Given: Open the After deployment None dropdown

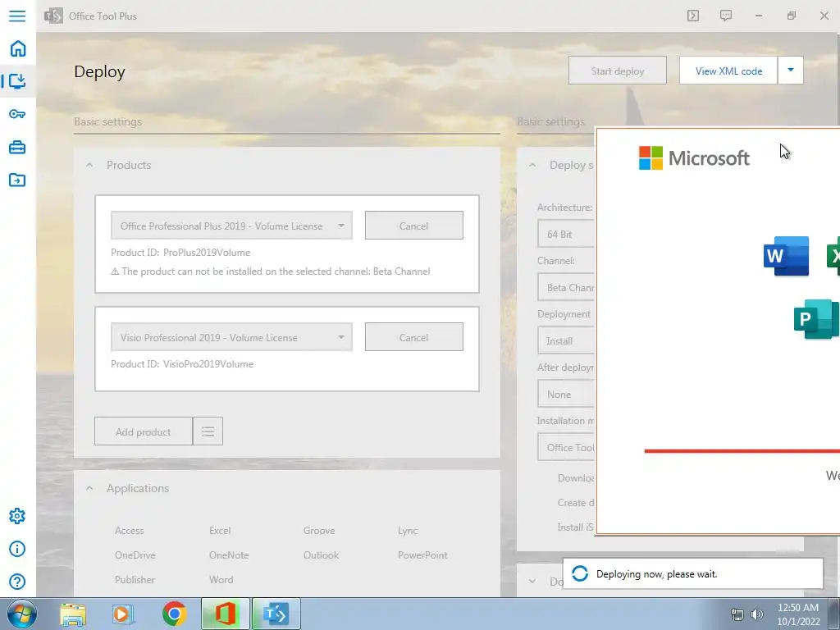Looking at the screenshot, I should [566, 395].
